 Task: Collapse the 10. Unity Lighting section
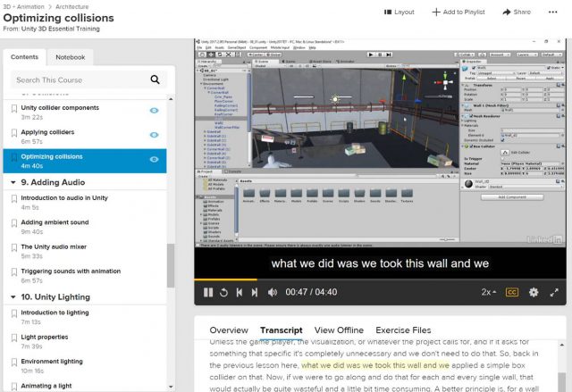tap(13, 297)
